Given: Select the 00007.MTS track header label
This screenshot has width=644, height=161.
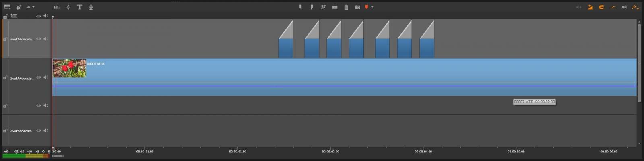Looking at the screenshot, I should [22, 78].
